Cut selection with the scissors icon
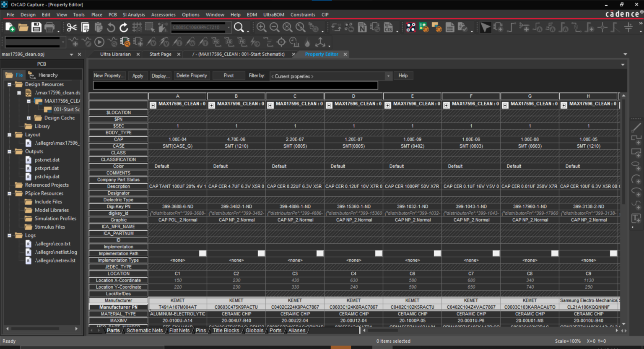The width and height of the screenshot is (644, 349). coord(72,28)
